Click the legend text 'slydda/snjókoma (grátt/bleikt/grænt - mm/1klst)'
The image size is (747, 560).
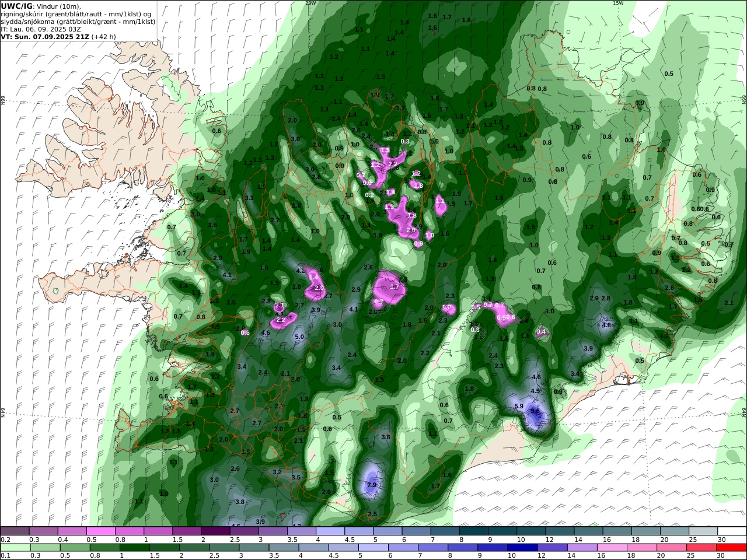[78, 21]
